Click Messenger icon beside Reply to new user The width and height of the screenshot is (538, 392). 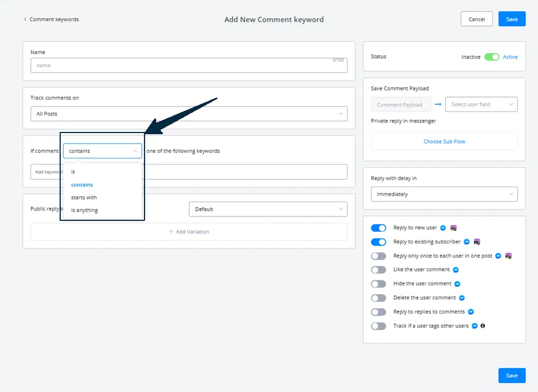(443, 228)
